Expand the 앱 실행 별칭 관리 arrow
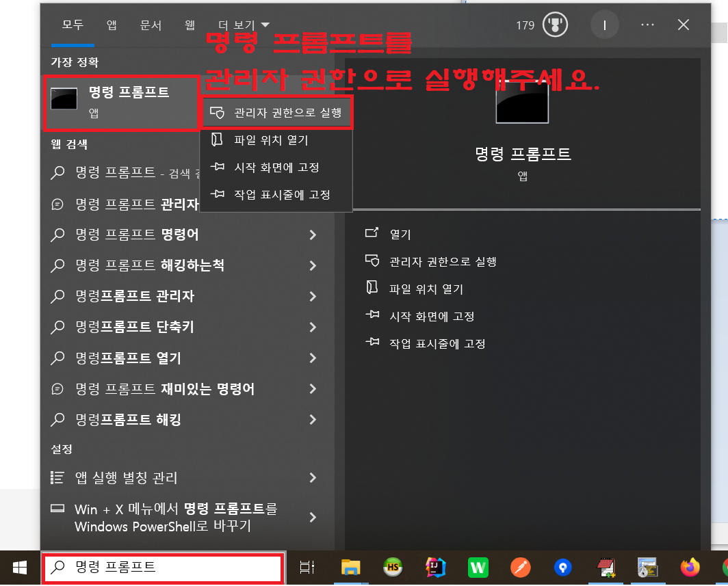This screenshot has width=728, height=586. tap(313, 477)
